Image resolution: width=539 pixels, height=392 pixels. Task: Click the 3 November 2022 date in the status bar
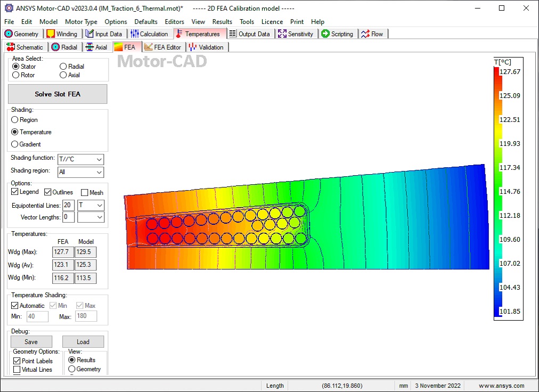pos(438,386)
